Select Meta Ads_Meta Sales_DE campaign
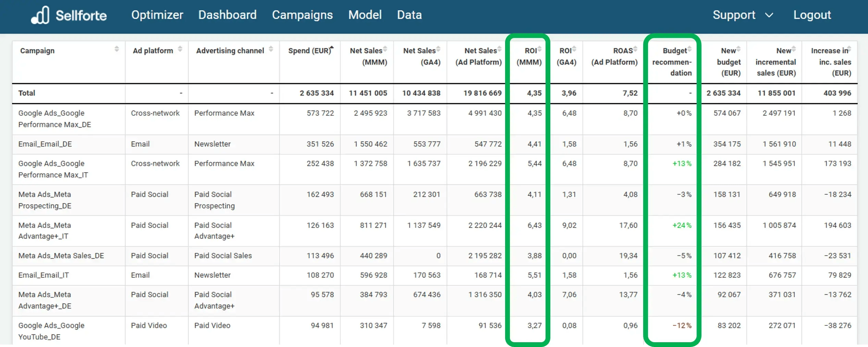868x347 pixels. tap(61, 256)
